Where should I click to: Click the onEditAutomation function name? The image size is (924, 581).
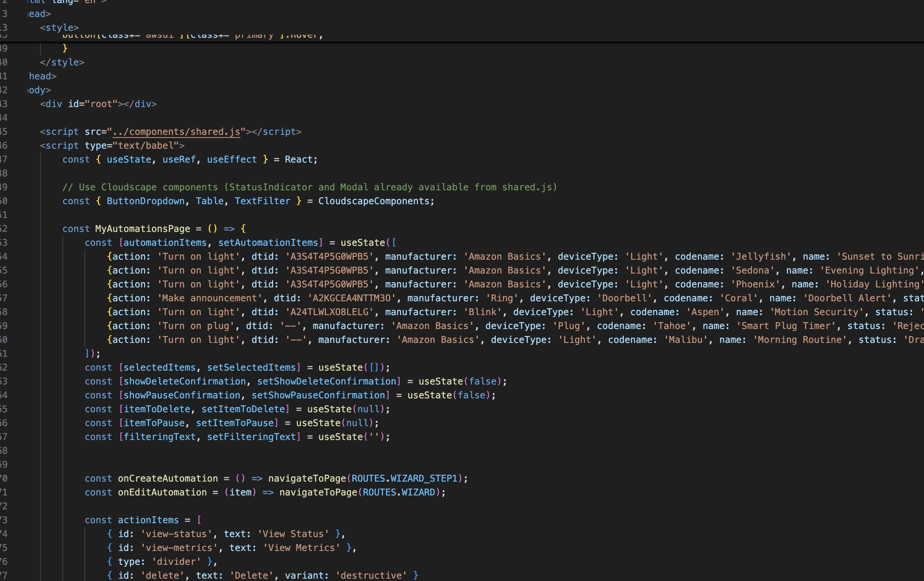162,492
